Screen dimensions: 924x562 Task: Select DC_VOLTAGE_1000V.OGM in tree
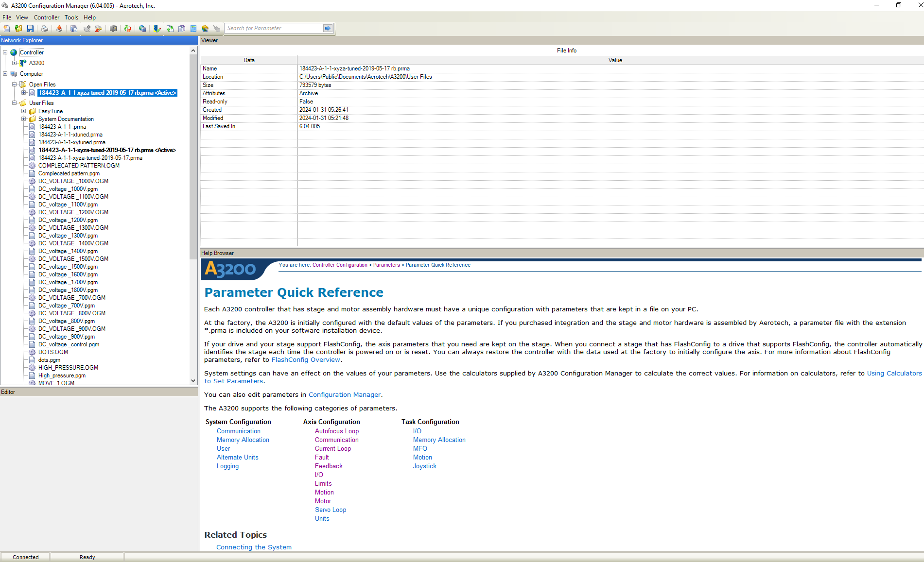click(73, 181)
